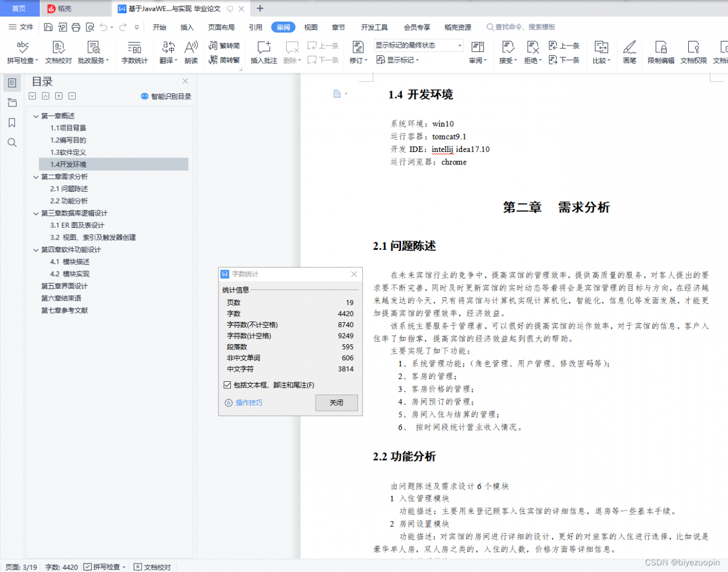Enable 修订 track changes
The width and height of the screenshot is (728, 572).
[x=357, y=51]
